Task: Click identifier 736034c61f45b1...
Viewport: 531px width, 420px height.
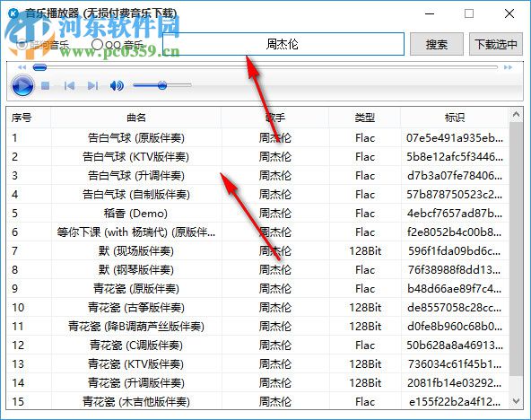Action: click(x=455, y=364)
